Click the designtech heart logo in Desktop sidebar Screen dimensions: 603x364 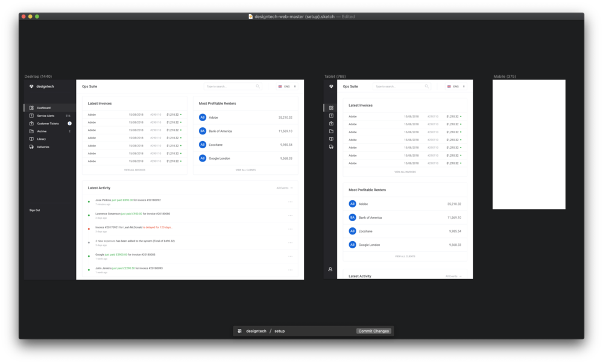point(31,86)
